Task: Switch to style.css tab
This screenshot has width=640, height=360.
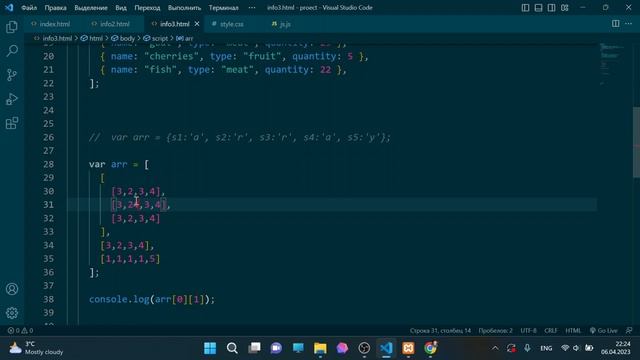Action: (232, 24)
